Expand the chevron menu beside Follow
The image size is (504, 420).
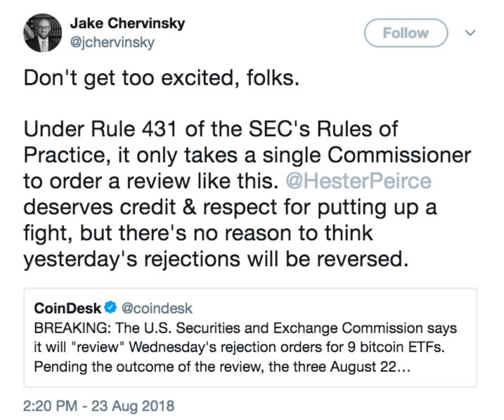coord(471,32)
